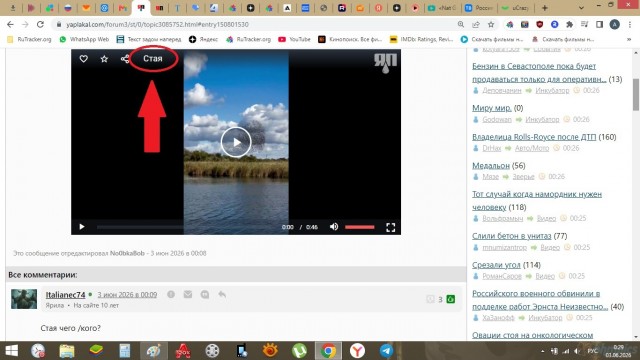Open Windows Start menu

(x=11, y=351)
